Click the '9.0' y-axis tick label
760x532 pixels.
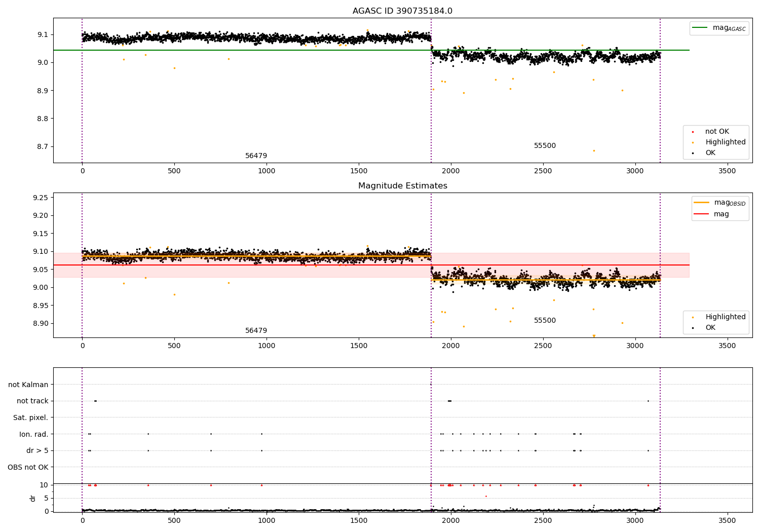point(43,63)
